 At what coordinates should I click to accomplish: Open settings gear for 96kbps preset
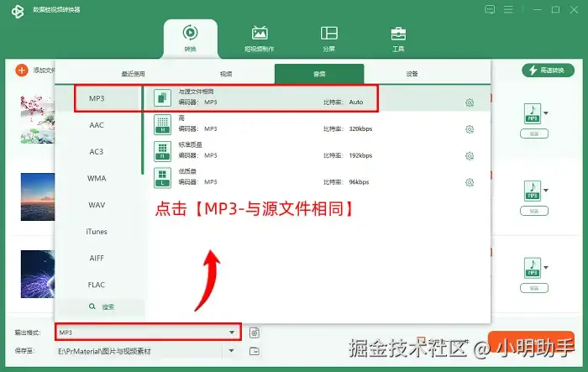[x=470, y=182]
